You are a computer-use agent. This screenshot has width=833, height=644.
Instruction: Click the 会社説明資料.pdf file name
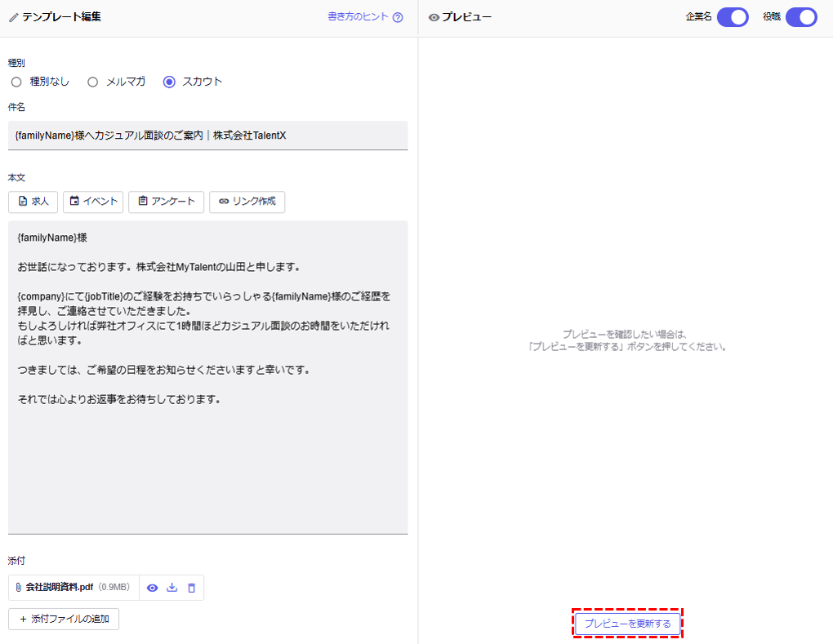tap(59, 588)
